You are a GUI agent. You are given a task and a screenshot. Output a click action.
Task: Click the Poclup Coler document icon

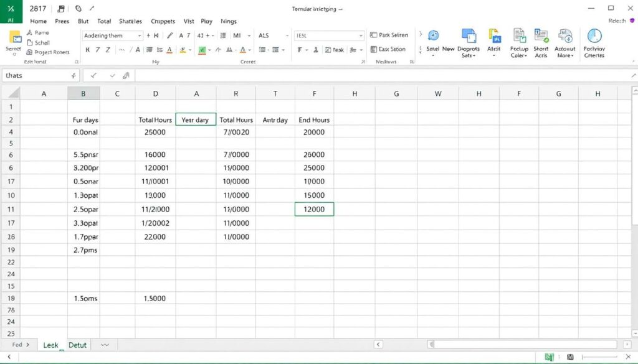[x=519, y=35]
